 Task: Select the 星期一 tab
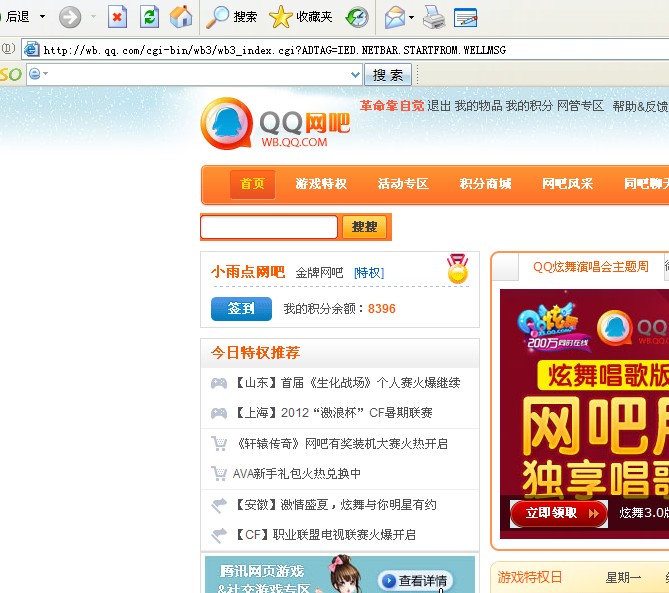[623, 578]
